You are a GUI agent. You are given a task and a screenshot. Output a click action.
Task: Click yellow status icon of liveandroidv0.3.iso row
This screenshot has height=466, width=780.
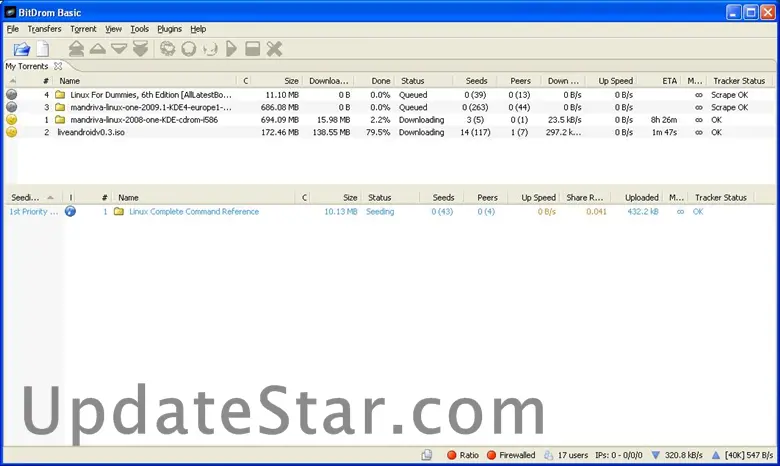pyautogui.click(x=11, y=132)
